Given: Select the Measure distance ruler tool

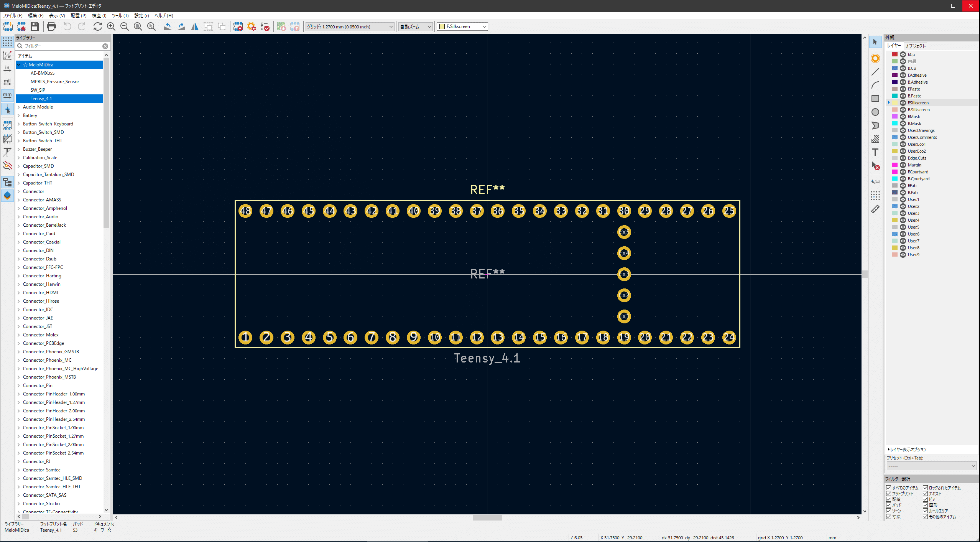Looking at the screenshot, I should (x=875, y=209).
